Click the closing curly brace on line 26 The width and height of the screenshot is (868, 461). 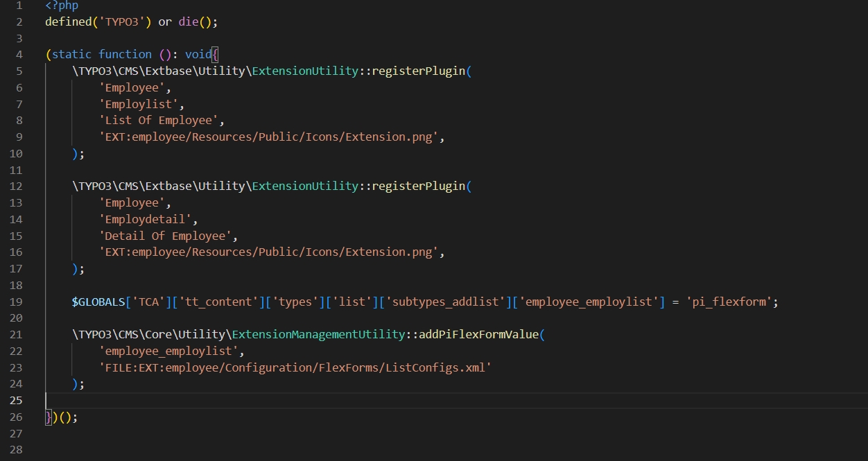pyautogui.click(x=49, y=417)
